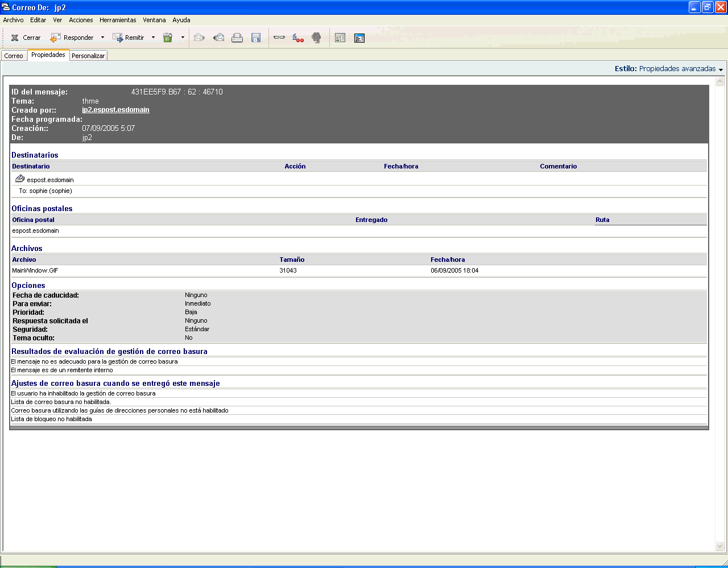Click the certificate seal icon
The height and width of the screenshot is (568, 728).
click(316, 38)
